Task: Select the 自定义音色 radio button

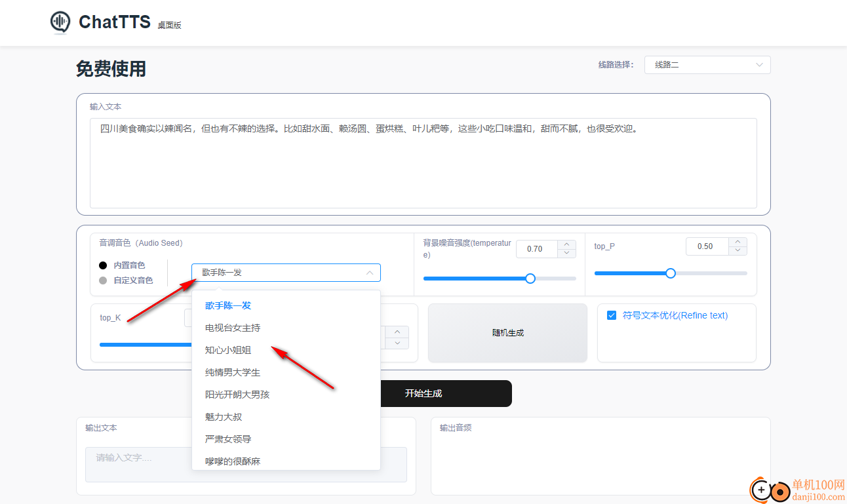Action: pos(103,281)
